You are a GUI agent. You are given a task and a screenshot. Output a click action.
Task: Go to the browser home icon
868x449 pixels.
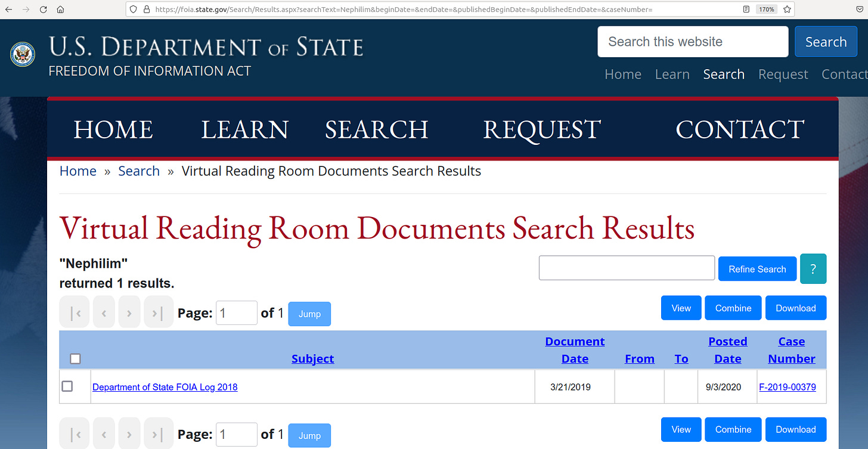pos(60,10)
